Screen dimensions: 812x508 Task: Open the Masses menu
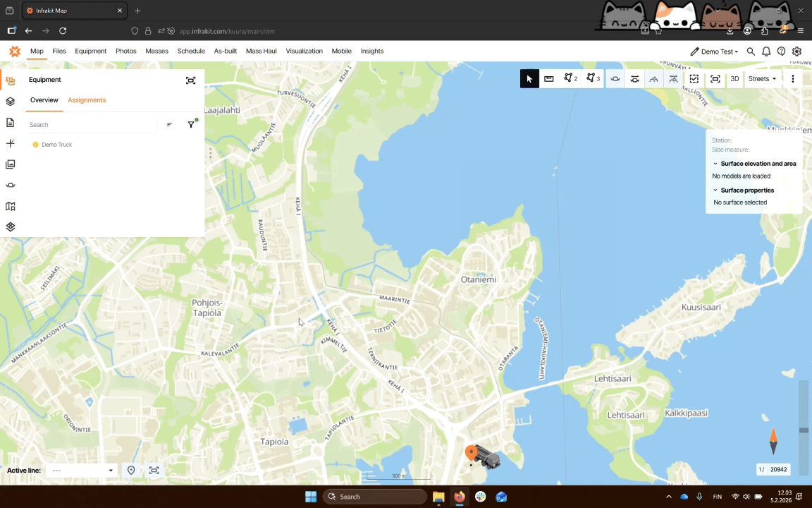pos(157,51)
